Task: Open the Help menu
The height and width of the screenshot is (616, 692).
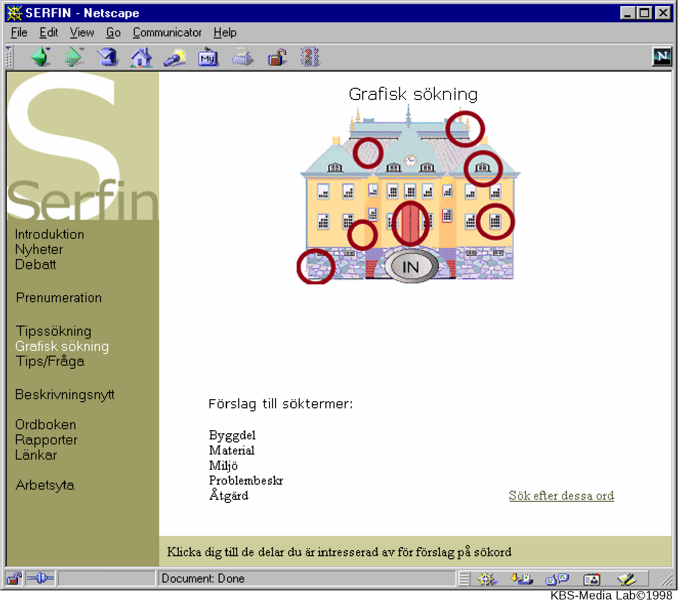Action: (225, 32)
